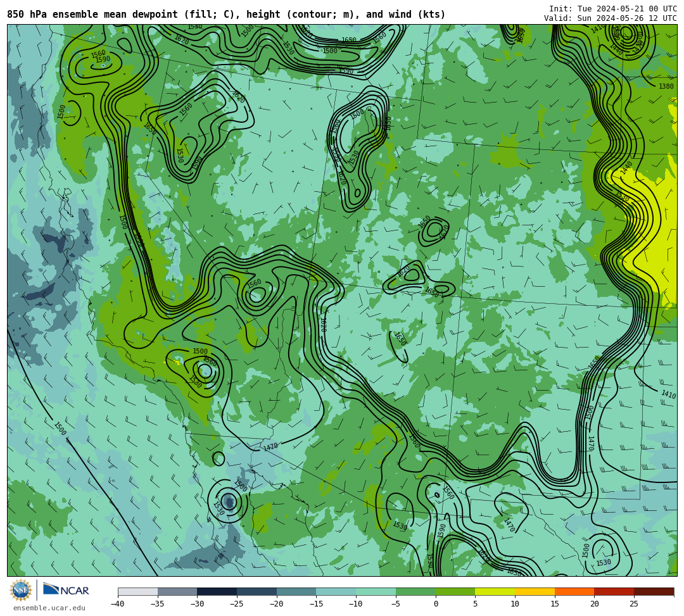Open the ensemble.ucar.edu link text

[49, 608]
